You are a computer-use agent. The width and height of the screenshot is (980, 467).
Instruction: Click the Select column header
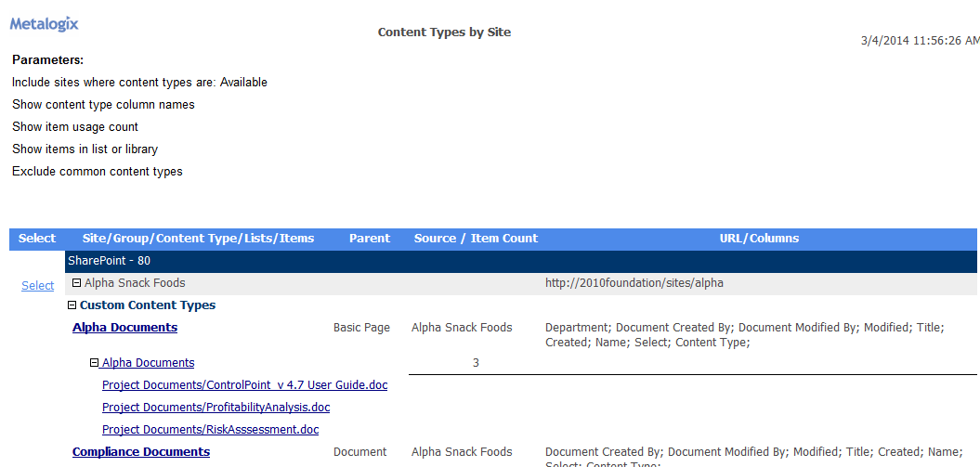click(37, 239)
